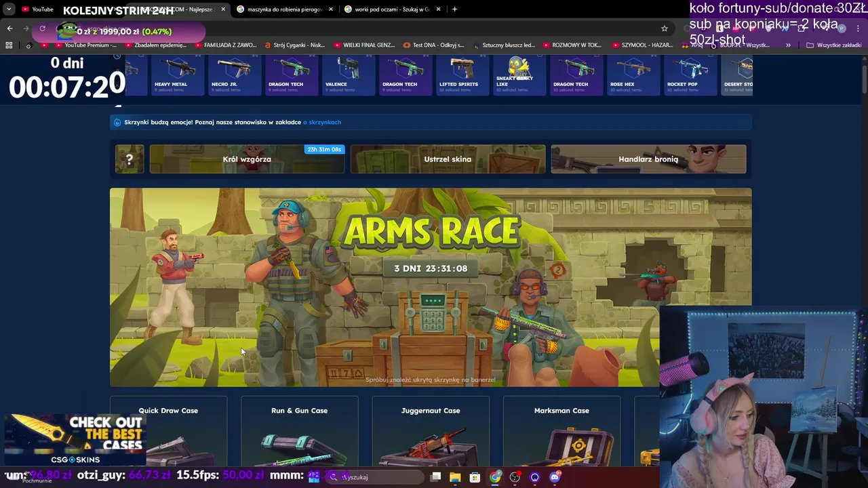Select the Lifted Spirits skin drop
The width and height of the screenshot is (868, 488).
461,75
